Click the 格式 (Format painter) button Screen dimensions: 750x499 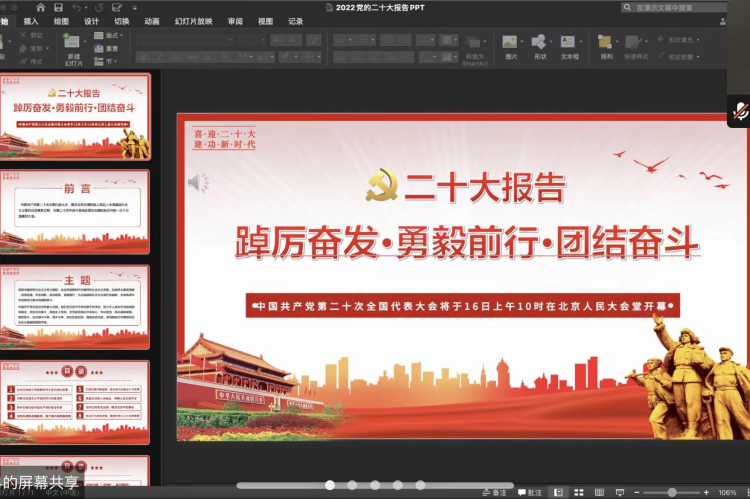(31, 61)
